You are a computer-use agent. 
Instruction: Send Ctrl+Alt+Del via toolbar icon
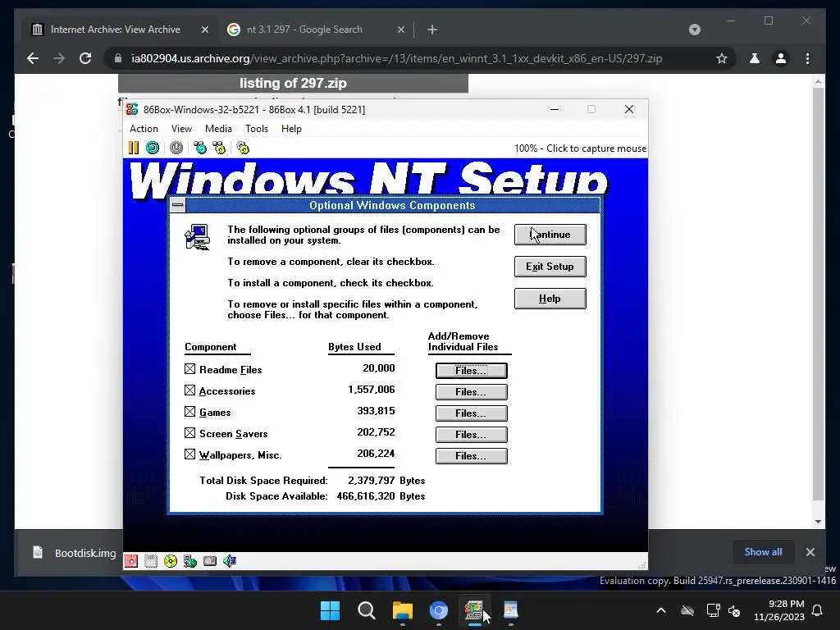click(200, 148)
